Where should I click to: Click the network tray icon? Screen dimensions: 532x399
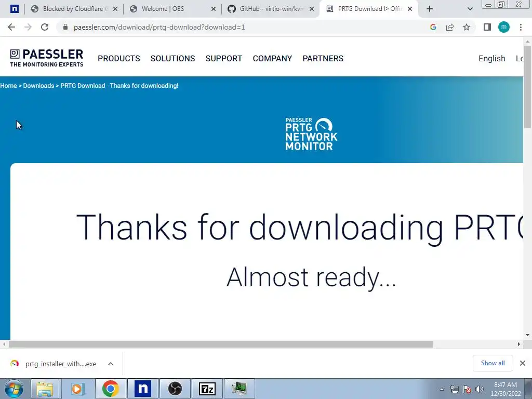pos(454,389)
